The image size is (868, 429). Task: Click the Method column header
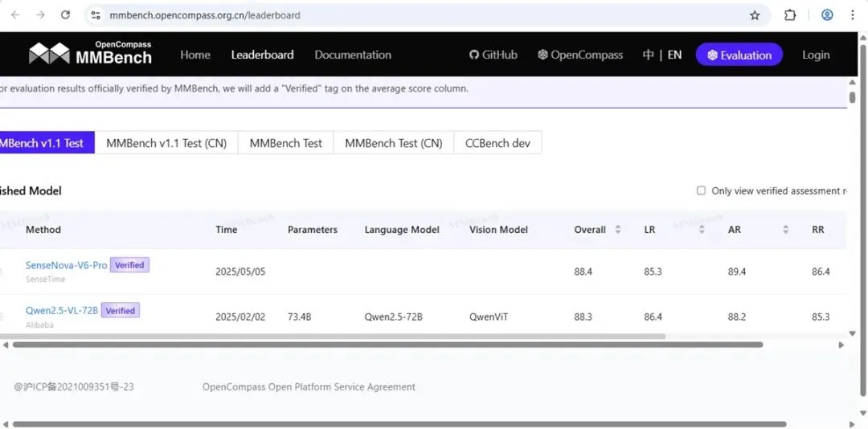click(x=43, y=230)
